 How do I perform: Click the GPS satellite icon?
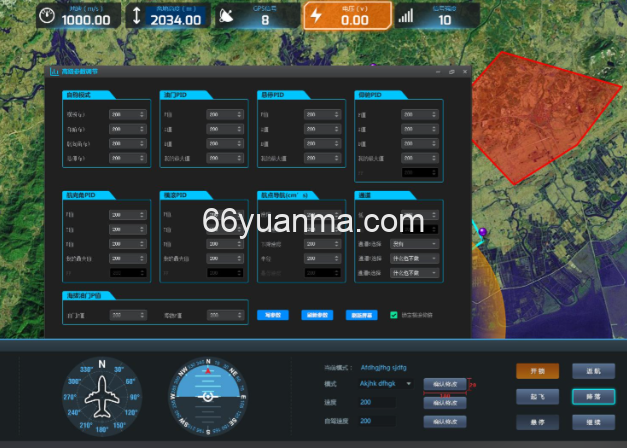point(227,16)
